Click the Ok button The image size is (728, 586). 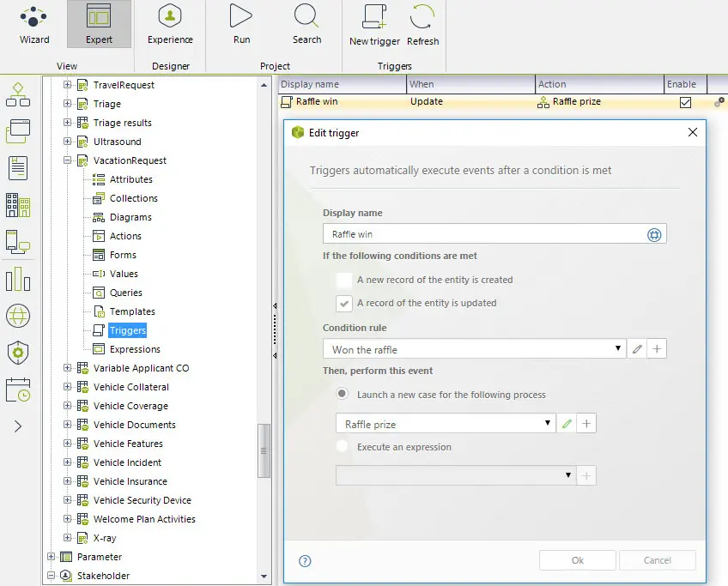(x=578, y=560)
